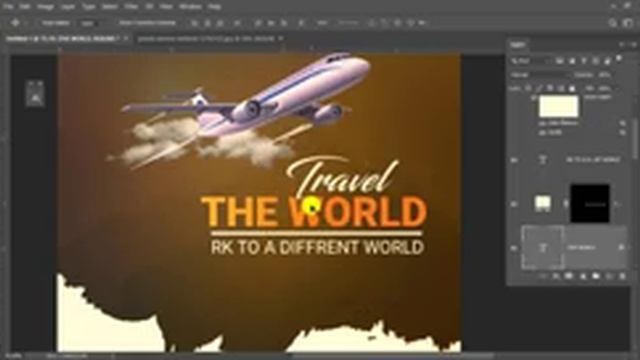Open the workspace switcher icon
The image size is (640, 360).
(628, 23)
